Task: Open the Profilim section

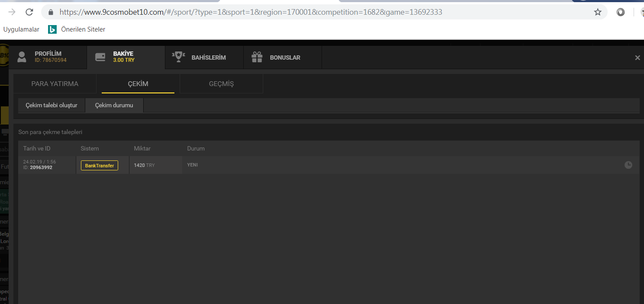Action: click(48, 57)
